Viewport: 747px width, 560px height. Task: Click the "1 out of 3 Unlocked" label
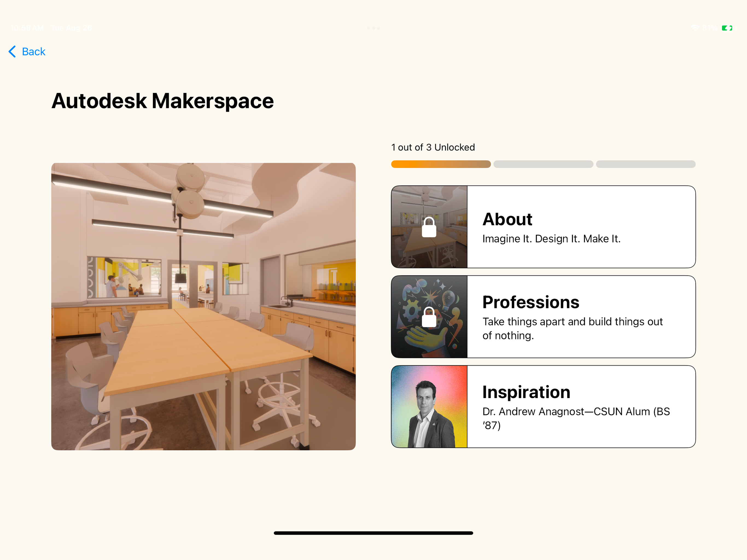tap(433, 147)
